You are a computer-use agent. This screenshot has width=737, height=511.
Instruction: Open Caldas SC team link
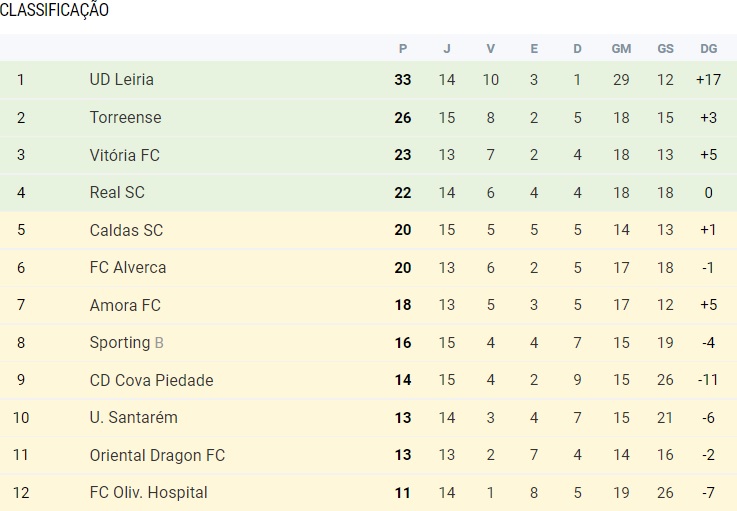(x=126, y=230)
